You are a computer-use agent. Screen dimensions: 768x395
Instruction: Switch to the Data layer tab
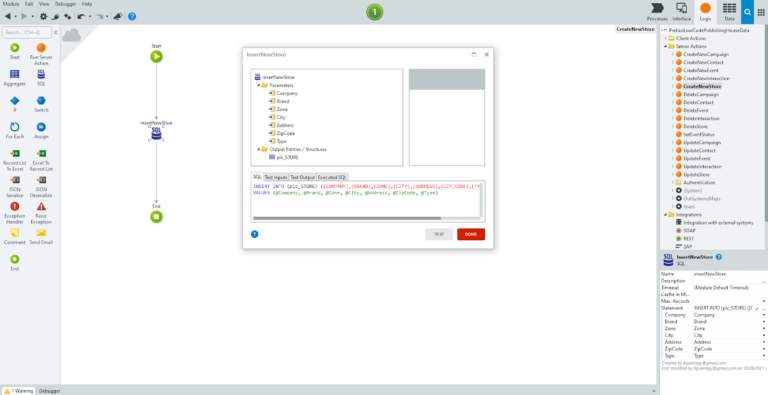[729, 12]
